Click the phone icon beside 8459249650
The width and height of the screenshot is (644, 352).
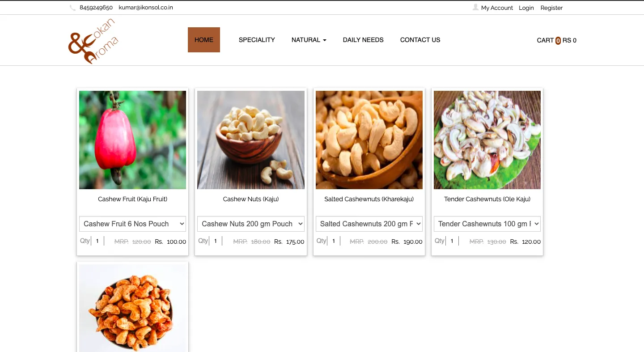click(72, 8)
